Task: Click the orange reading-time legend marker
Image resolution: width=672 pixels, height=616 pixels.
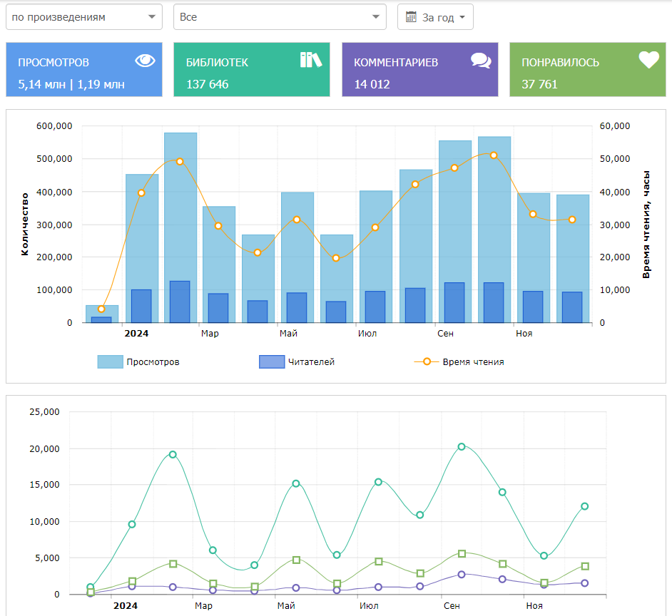Action: 426,362
